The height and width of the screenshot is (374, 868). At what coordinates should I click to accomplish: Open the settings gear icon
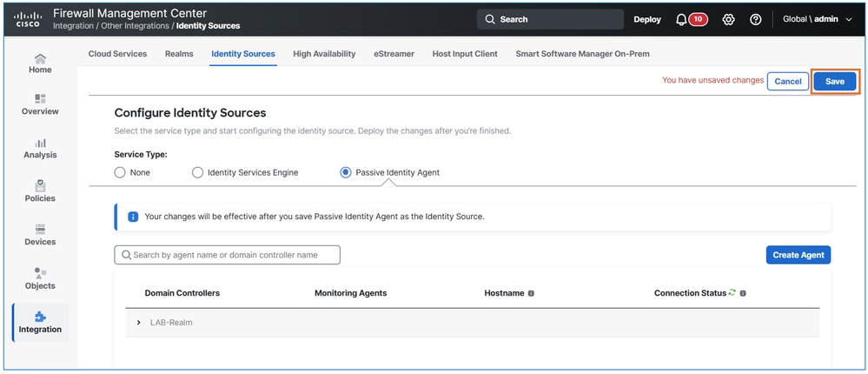(x=728, y=19)
